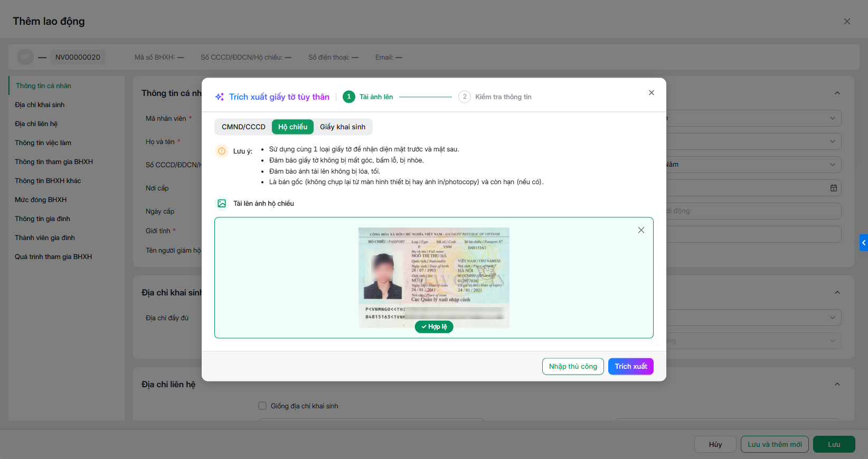This screenshot has width=868, height=459.
Task: Switch to the Giấy khai sinh tab
Action: 343,127
